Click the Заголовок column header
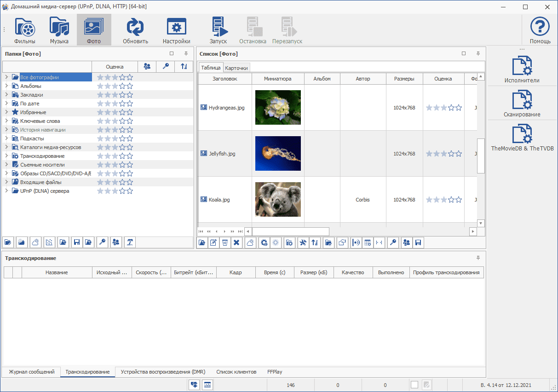This screenshot has width=558, height=392. [x=224, y=79]
